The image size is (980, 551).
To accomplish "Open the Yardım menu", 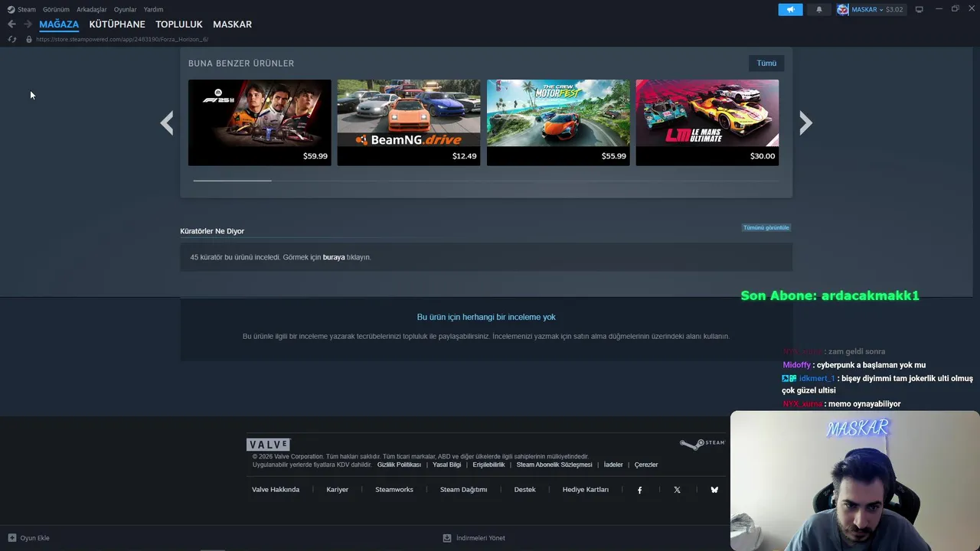I will (153, 9).
